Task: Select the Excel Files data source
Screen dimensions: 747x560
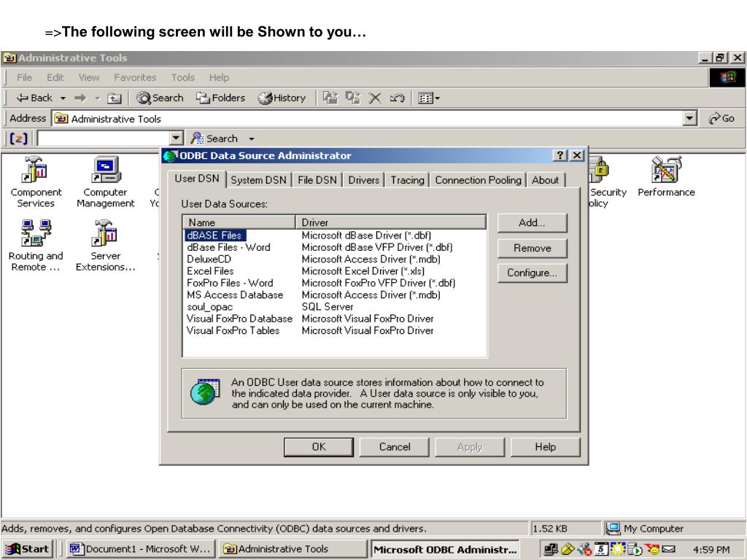Action: [x=210, y=271]
